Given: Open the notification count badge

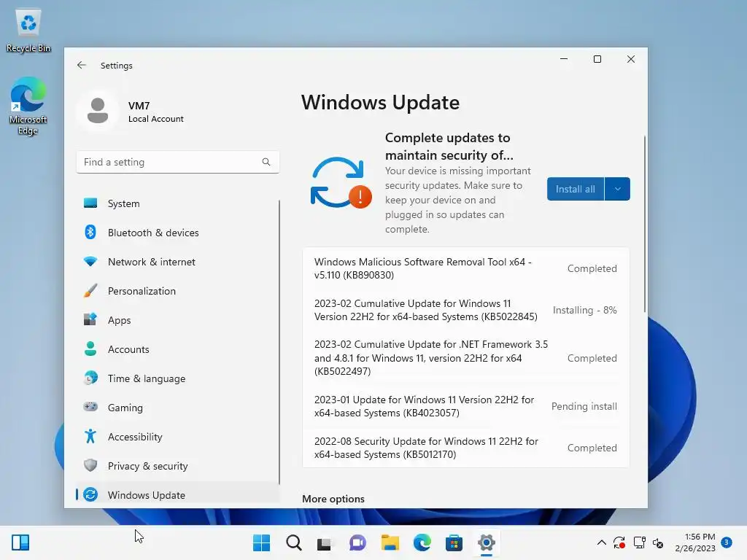Looking at the screenshot, I should pyautogui.click(x=727, y=542).
